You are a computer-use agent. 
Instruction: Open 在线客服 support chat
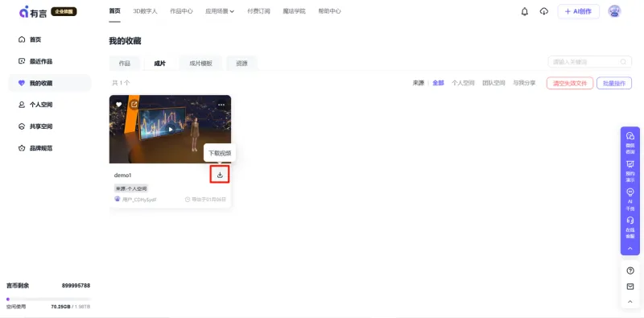pos(630,227)
